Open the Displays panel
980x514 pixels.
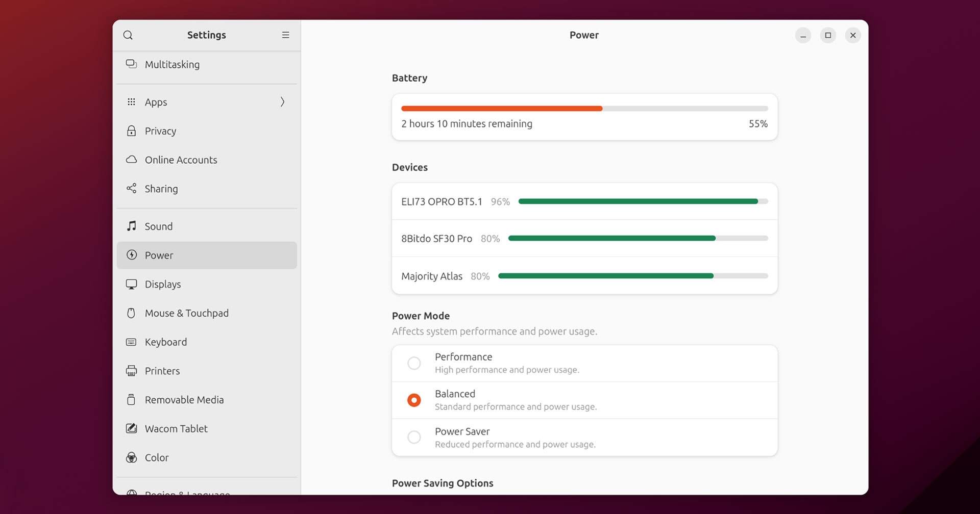pyautogui.click(x=207, y=284)
